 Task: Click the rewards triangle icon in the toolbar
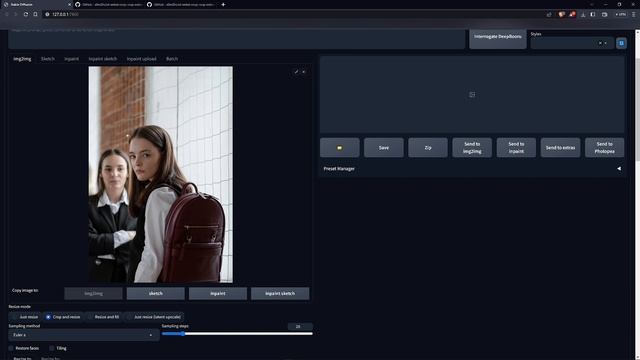[x=572, y=14]
